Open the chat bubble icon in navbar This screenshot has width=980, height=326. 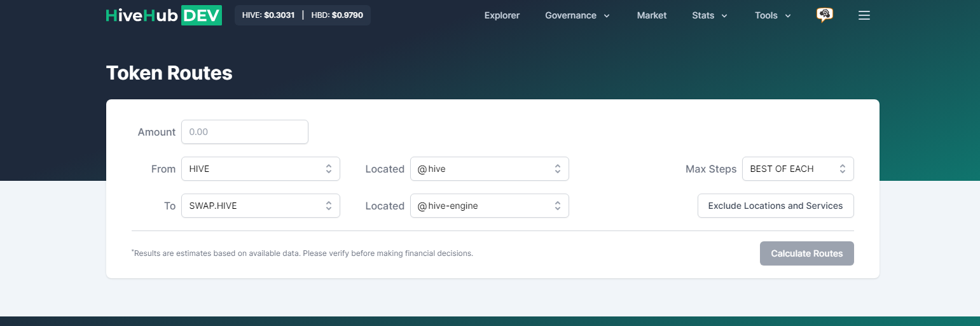pyautogui.click(x=825, y=15)
